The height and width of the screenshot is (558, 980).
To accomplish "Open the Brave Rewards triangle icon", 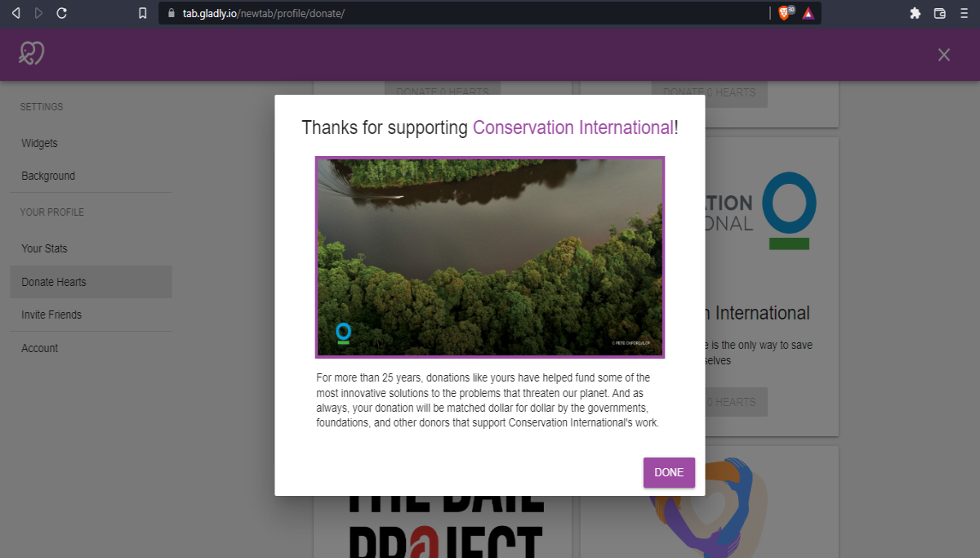I will click(808, 13).
